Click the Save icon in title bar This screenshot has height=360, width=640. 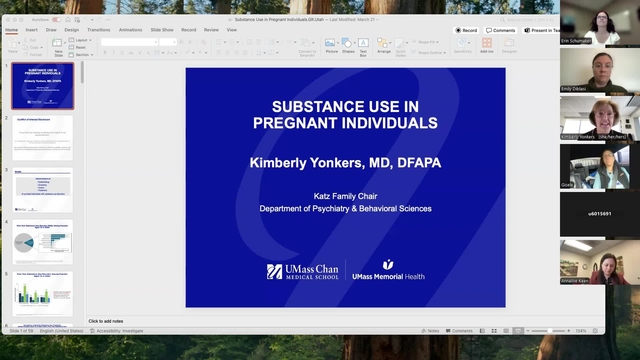click(x=77, y=20)
